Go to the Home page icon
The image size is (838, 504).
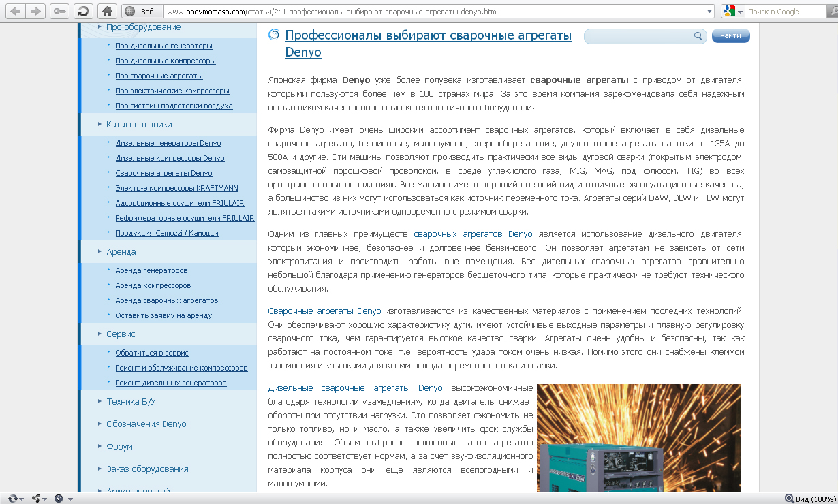106,11
